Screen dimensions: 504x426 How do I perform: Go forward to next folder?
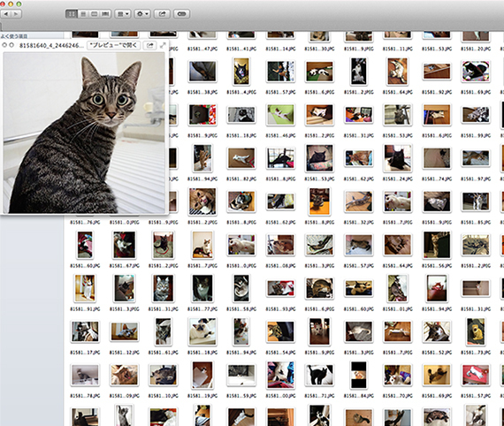[17, 14]
